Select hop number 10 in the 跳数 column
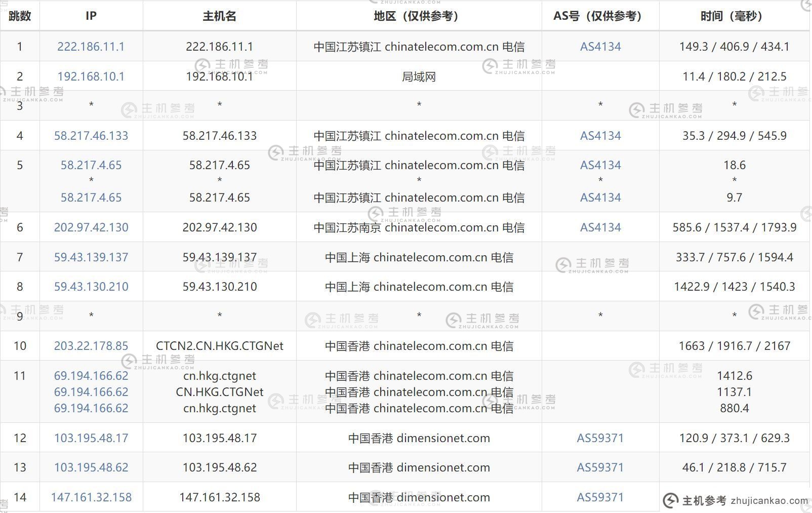The image size is (812, 513). click(x=20, y=346)
